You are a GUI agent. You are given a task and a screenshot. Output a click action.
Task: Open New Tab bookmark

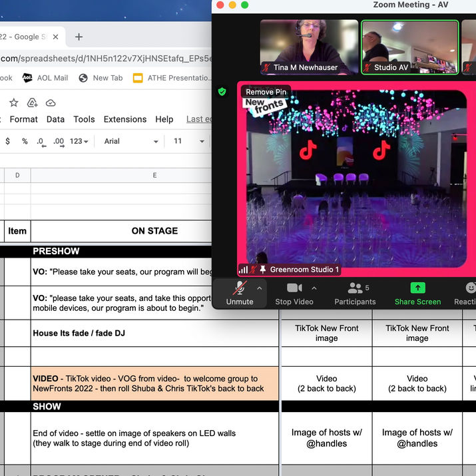coord(101,78)
